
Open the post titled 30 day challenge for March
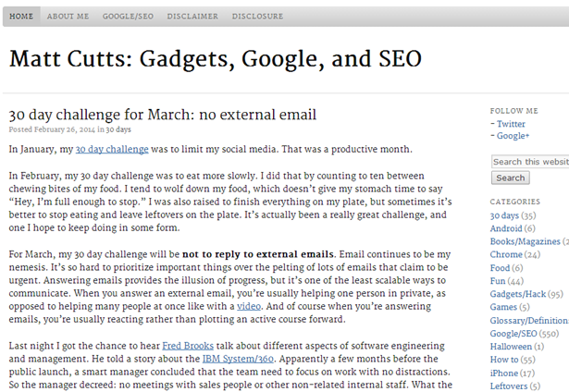point(163,115)
